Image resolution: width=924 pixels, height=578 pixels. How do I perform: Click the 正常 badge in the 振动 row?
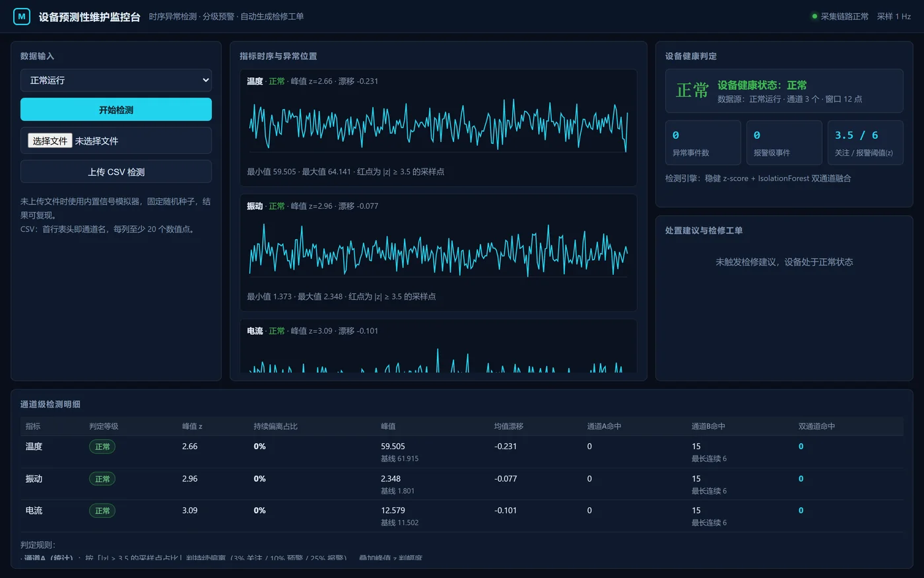102,479
